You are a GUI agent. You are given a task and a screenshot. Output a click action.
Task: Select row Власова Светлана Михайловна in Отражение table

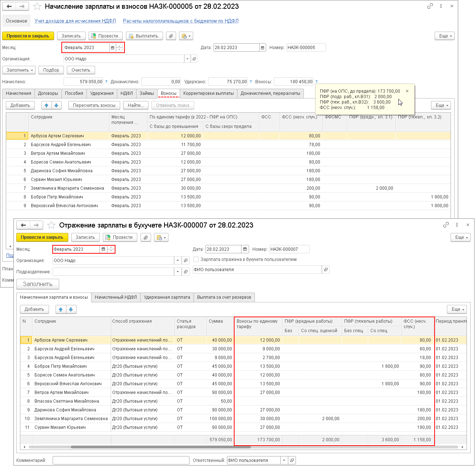(x=244, y=401)
